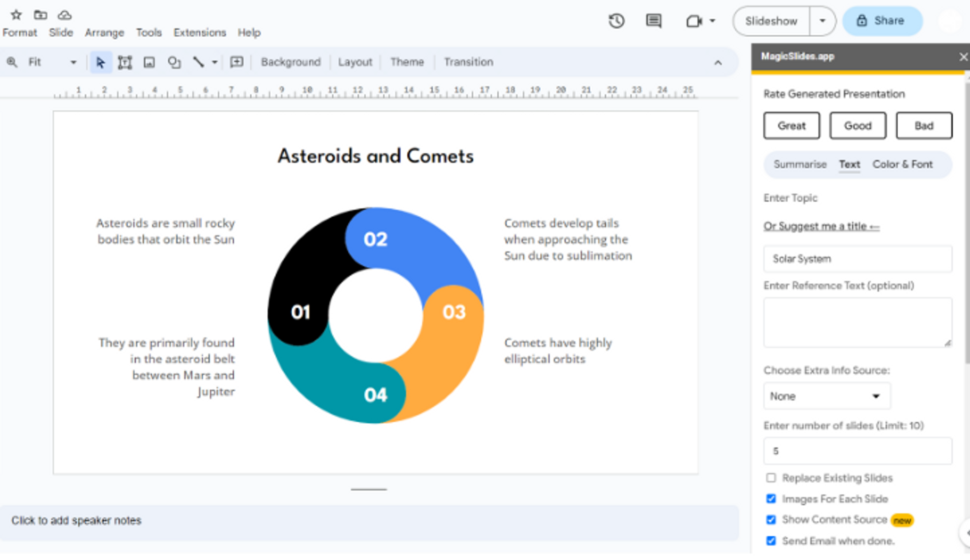Uncheck Images For Each Slide

pyautogui.click(x=771, y=498)
